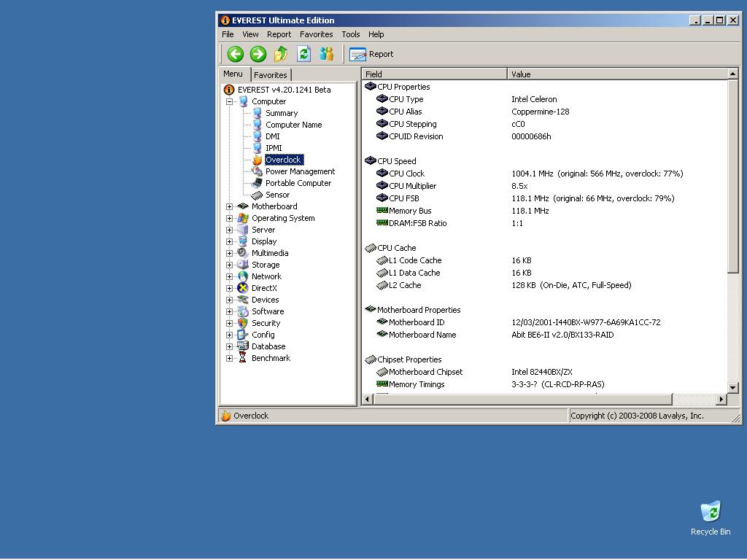Image resolution: width=747 pixels, height=560 pixels.
Task: Generate a report with the Report toolbar button
Action: coord(371,54)
